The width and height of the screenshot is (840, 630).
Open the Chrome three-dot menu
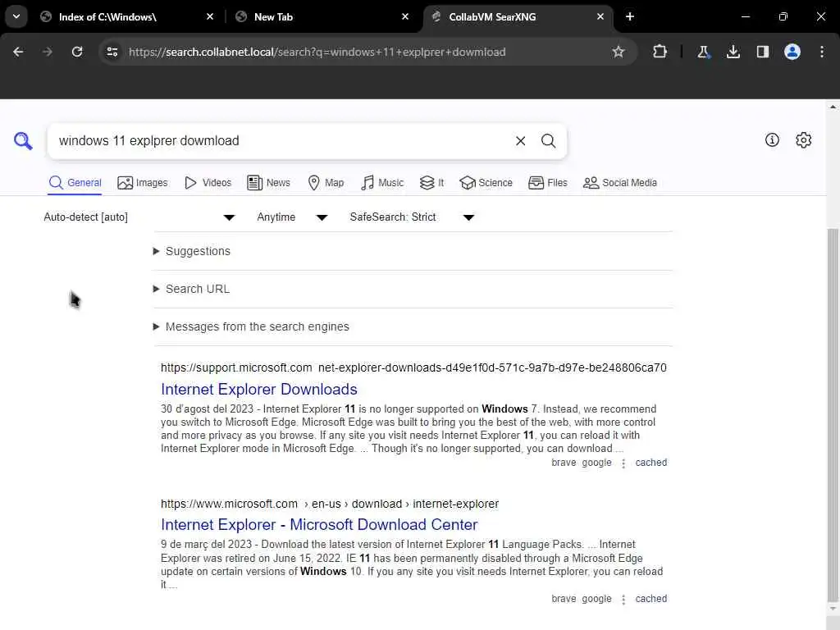(822, 52)
